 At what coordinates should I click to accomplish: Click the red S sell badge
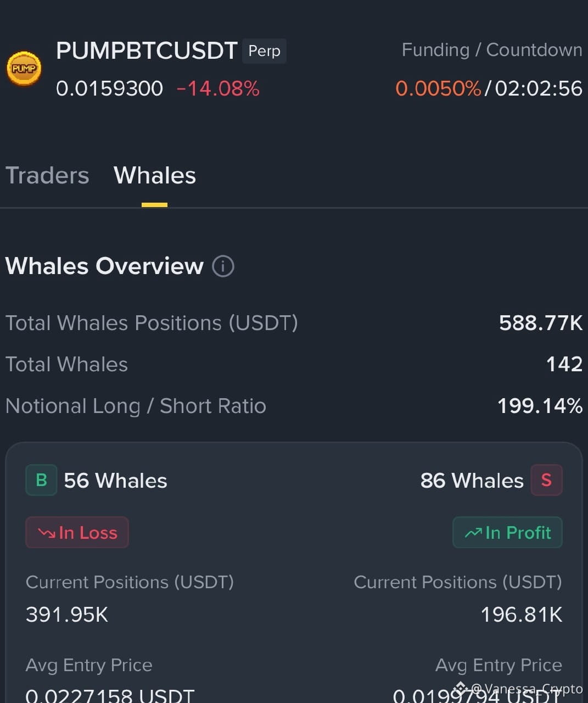(x=546, y=480)
